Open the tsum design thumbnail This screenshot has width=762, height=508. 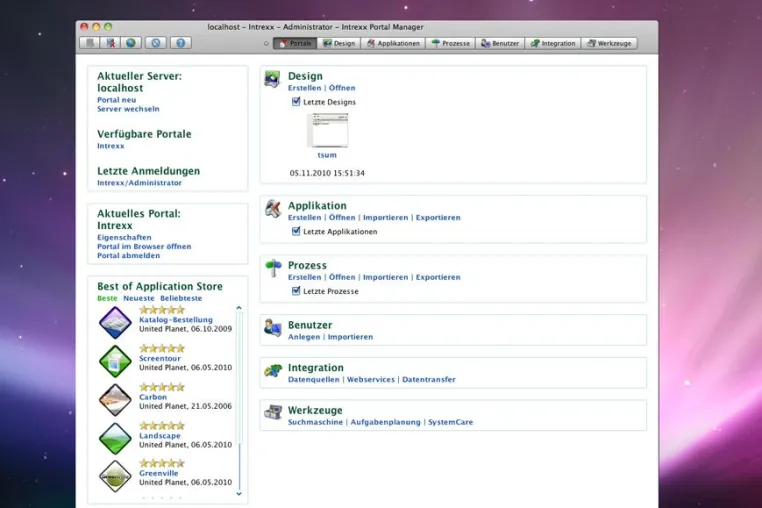point(329,130)
